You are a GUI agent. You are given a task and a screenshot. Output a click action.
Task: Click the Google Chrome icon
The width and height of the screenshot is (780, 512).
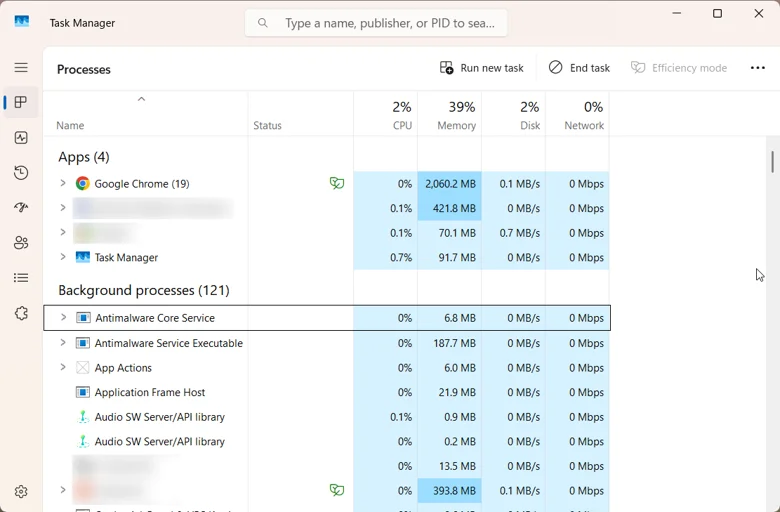coord(83,184)
